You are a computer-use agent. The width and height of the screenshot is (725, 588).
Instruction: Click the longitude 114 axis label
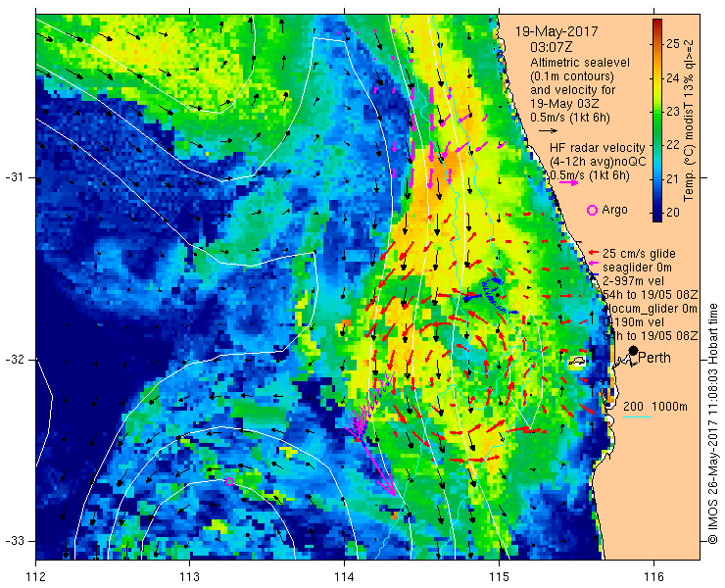[344, 577]
